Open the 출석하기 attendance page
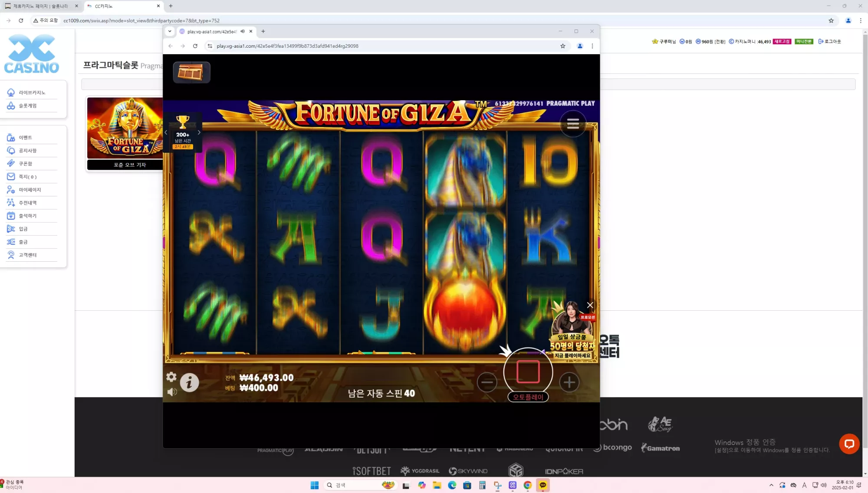Viewport: 868px width, 493px height. (x=32, y=216)
